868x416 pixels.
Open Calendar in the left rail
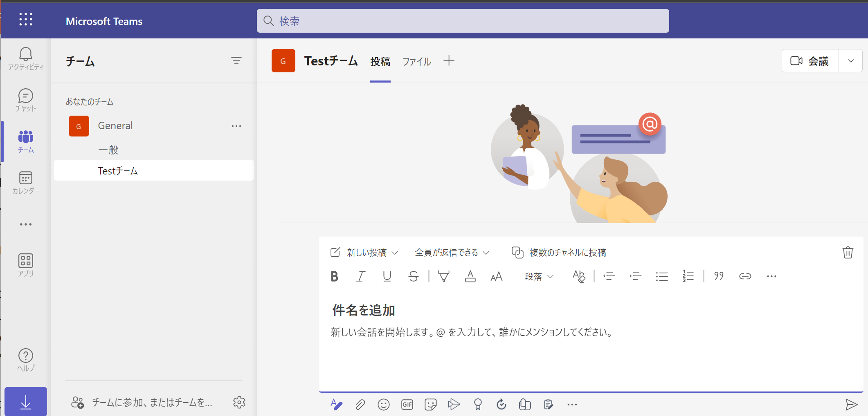pos(26,183)
